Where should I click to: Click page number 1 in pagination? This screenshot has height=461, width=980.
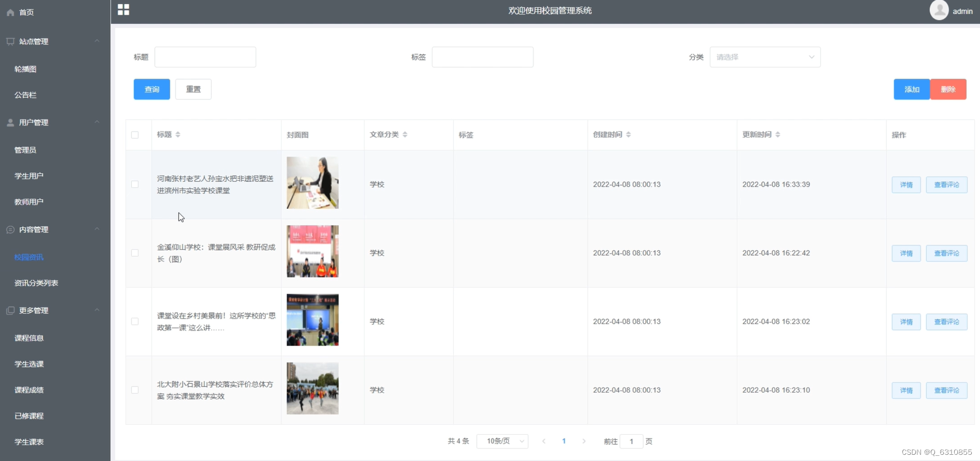click(564, 441)
